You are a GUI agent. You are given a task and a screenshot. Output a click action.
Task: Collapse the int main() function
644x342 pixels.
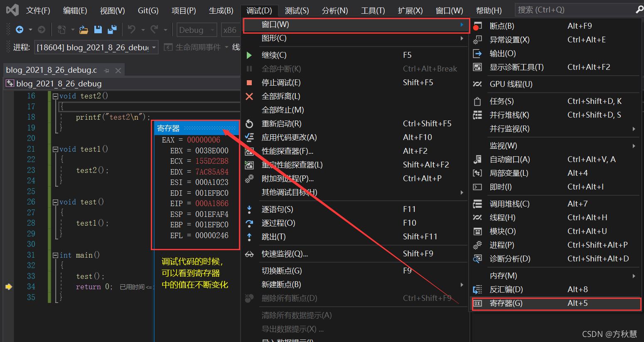[55, 255]
